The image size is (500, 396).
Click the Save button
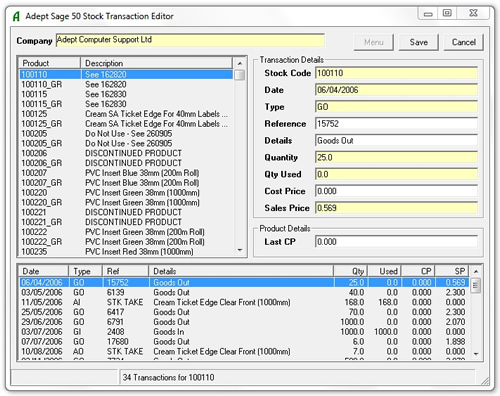click(418, 42)
